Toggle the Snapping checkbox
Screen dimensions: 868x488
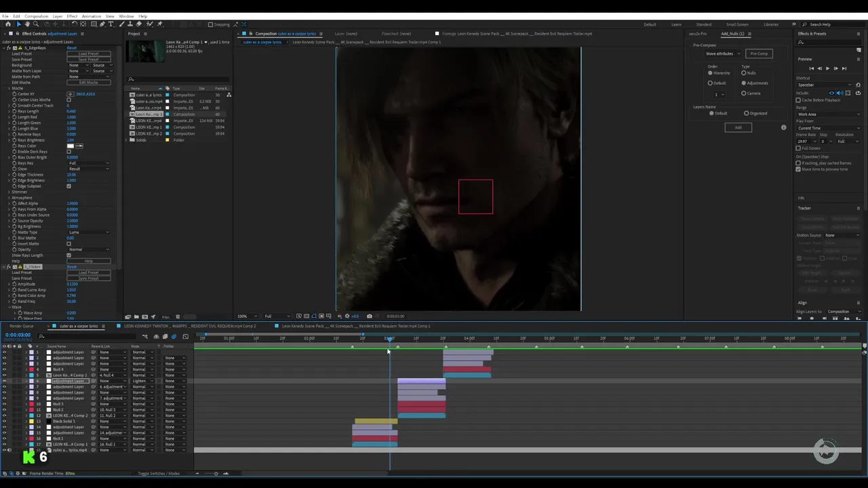210,24
